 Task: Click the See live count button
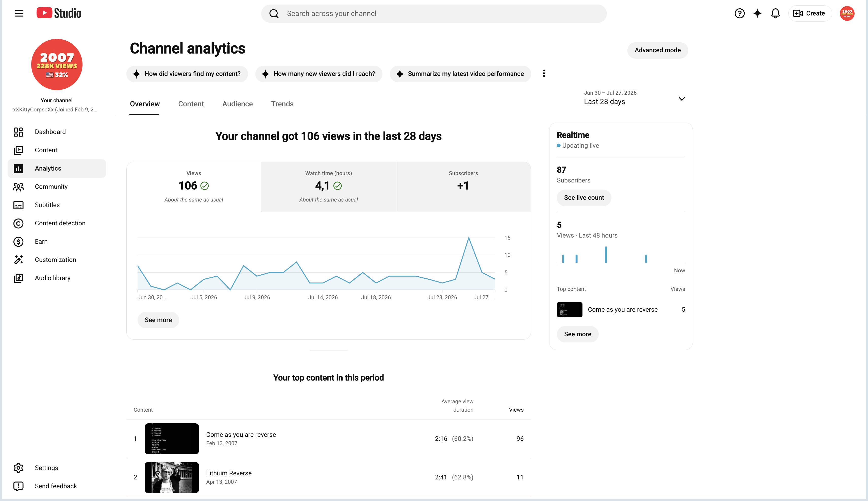point(584,198)
